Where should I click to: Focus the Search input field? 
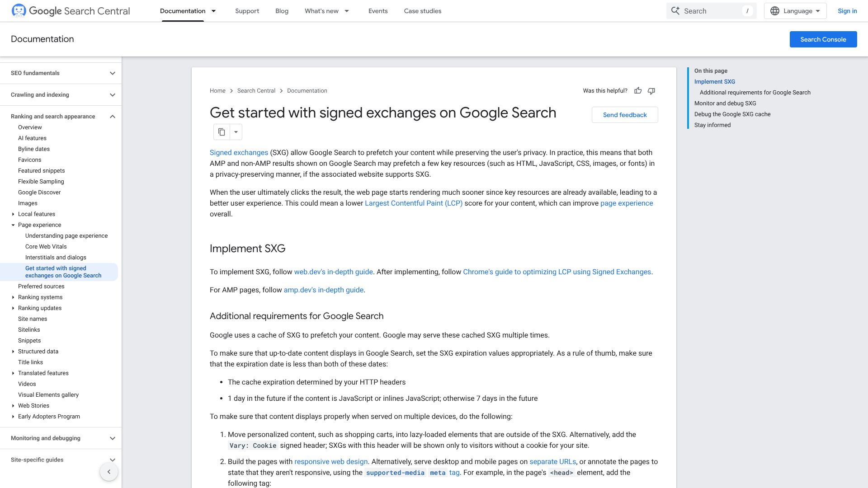pos(711,11)
